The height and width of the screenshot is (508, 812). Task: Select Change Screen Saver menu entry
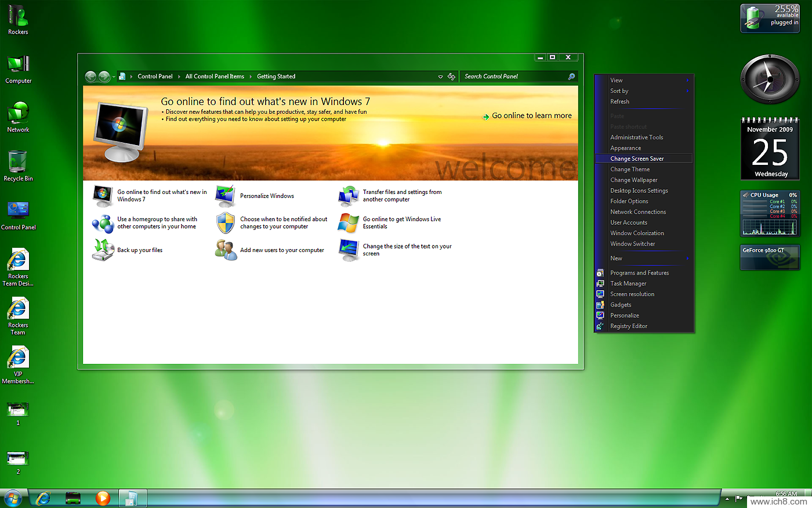[x=644, y=158]
